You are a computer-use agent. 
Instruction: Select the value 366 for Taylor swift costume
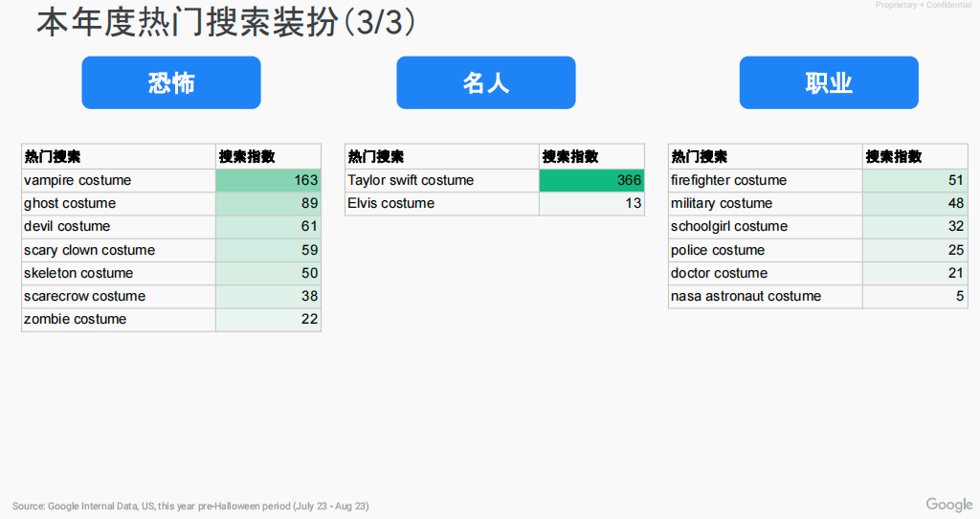click(x=591, y=180)
